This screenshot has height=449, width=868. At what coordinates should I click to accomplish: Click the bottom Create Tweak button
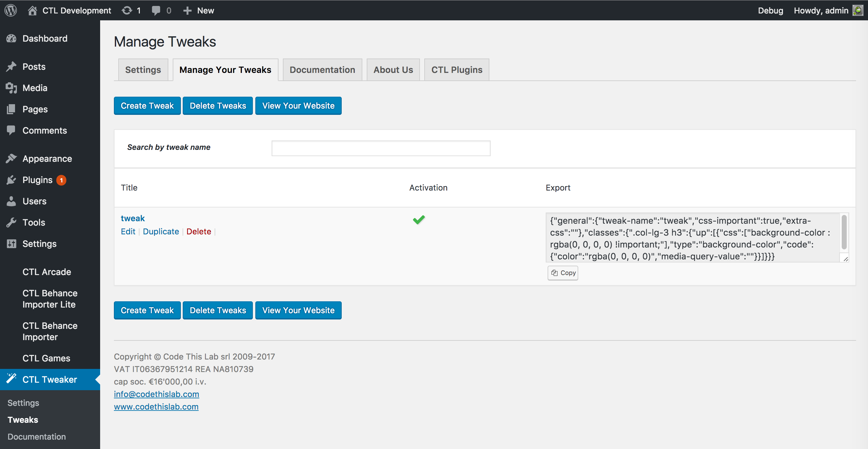(x=147, y=310)
